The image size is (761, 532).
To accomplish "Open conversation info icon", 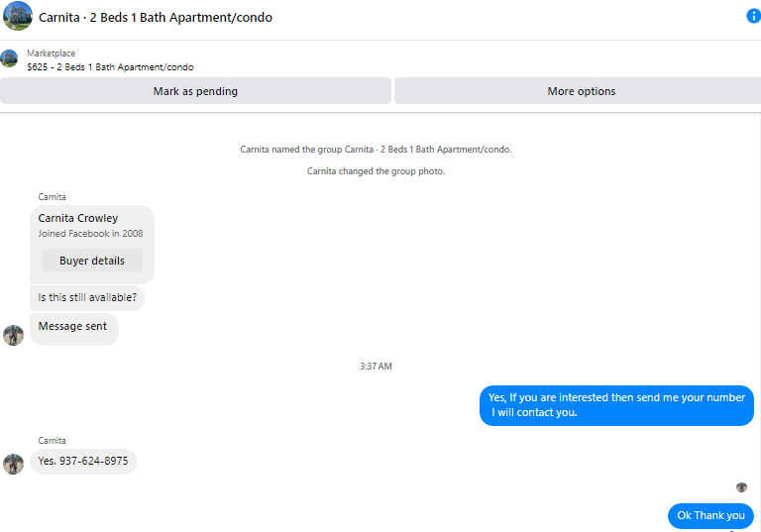I will (x=753, y=16).
